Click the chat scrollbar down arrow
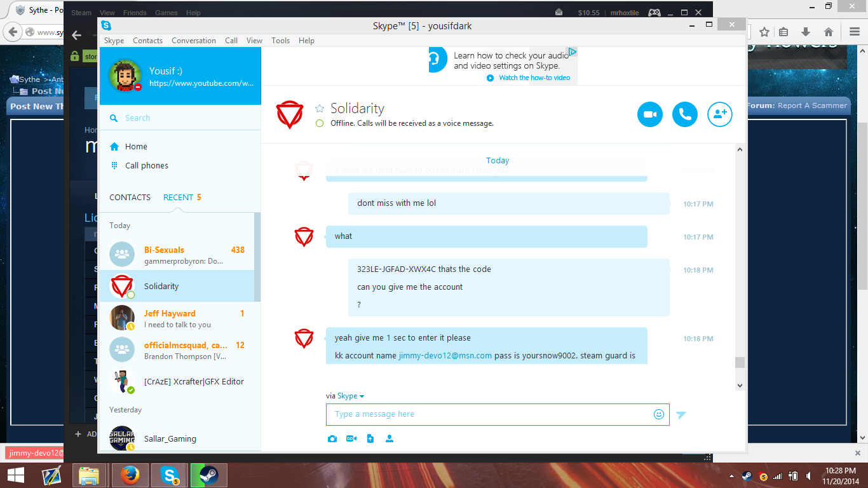 [x=740, y=385]
